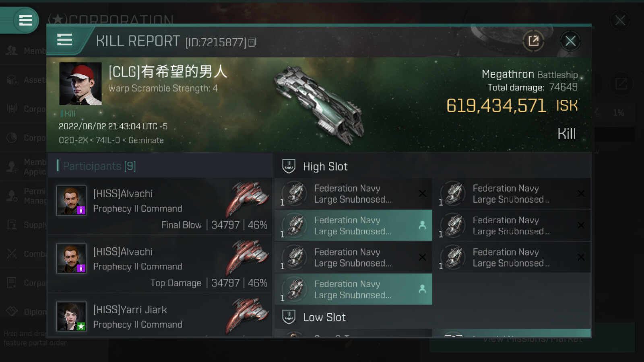644x362 pixels.
Task: Click the first left-column Federation Navy Snubnosed module
Action: tap(353, 193)
